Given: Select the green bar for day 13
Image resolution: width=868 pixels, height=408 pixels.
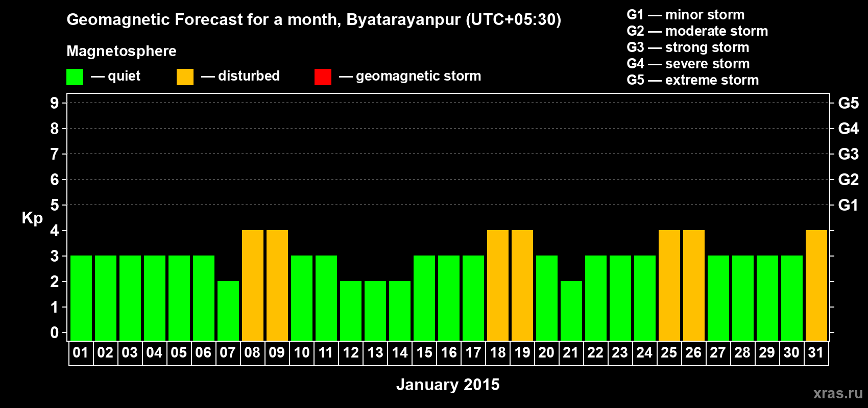Looking at the screenshot, I should [x=375, y=311].
